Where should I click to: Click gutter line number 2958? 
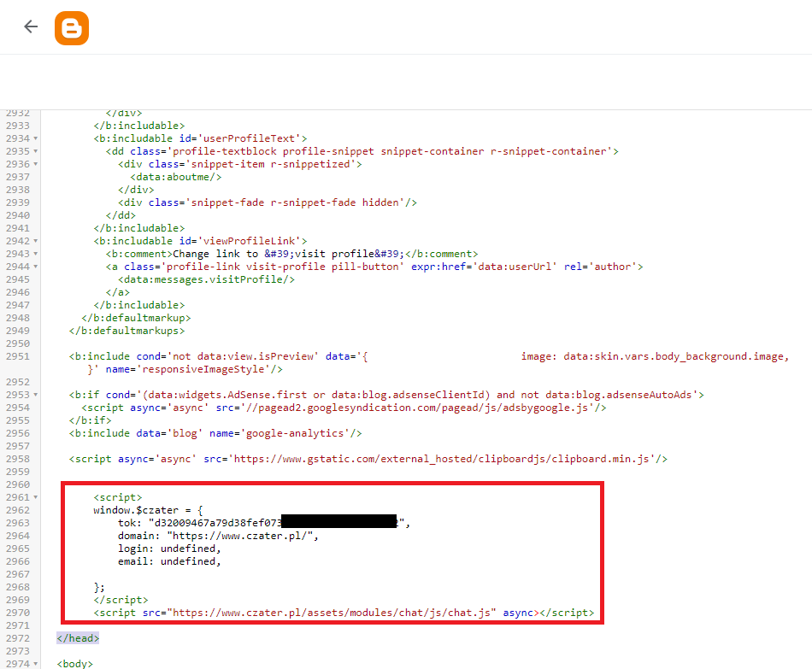(x=18, y=459)
